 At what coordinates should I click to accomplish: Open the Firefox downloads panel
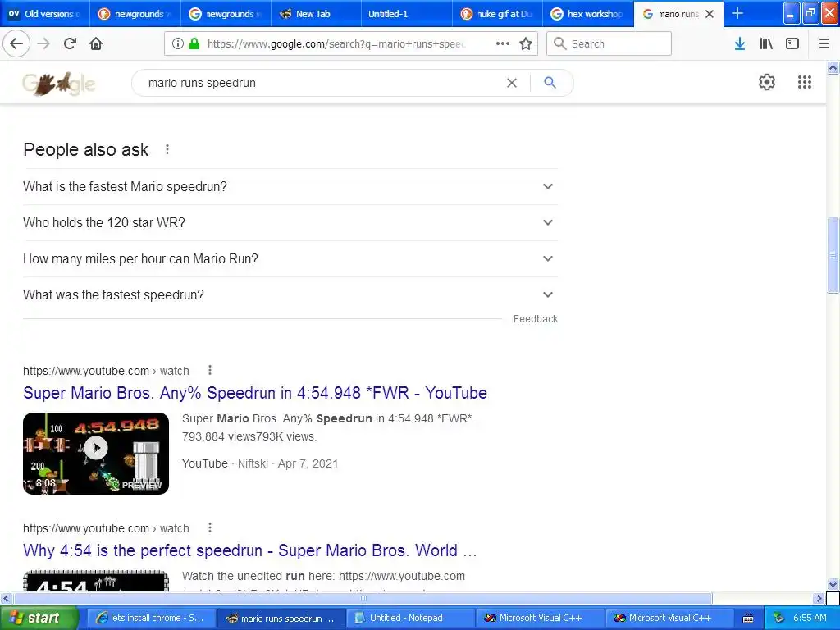tap(740, 43)
